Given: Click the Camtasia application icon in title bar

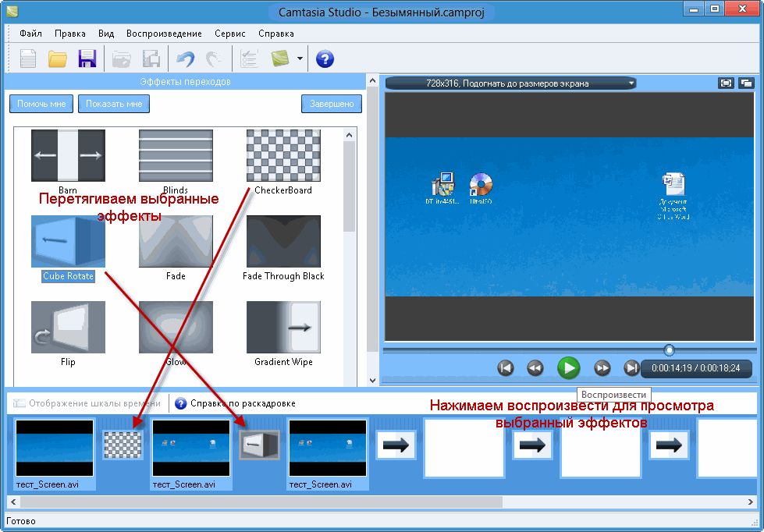Looking at the screenshot, I should click(x=12, y=11).
